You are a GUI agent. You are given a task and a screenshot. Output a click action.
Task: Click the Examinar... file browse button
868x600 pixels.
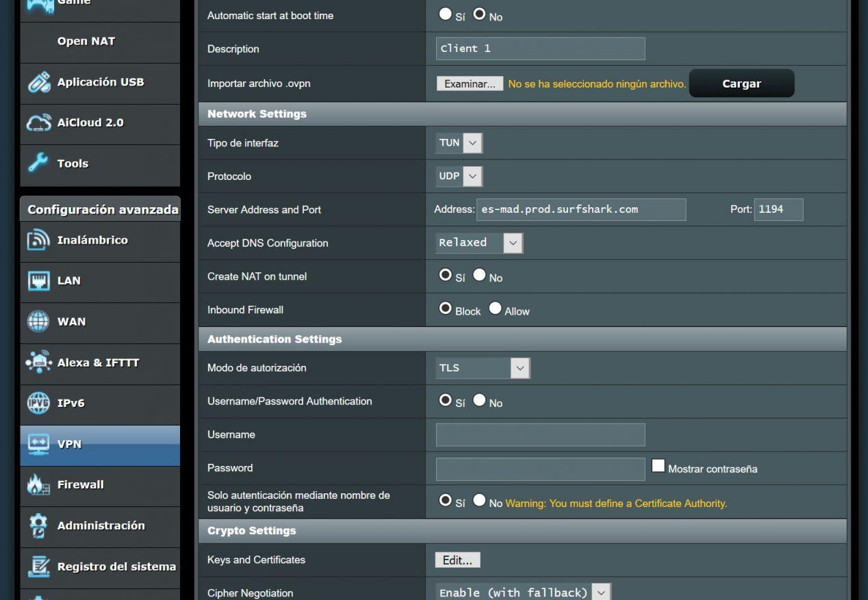pos(470,83)
